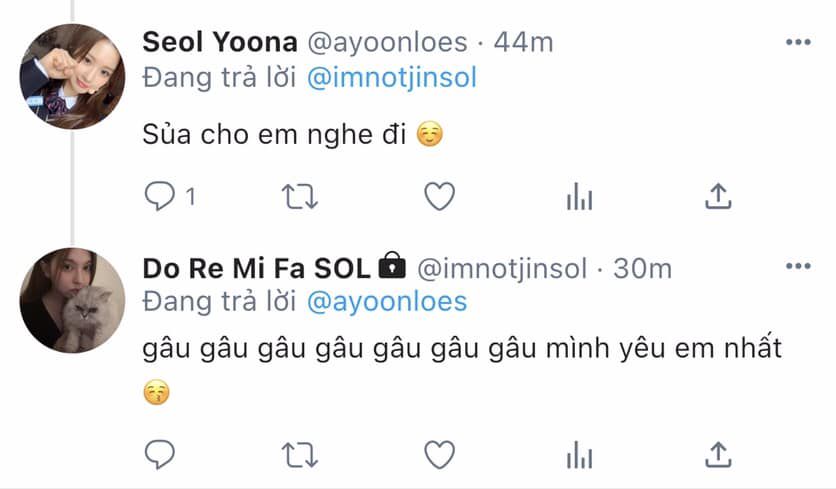
Task: View analytics for Do Re Mi Fa SOL's tweet
Action: (x=579, y=456)
